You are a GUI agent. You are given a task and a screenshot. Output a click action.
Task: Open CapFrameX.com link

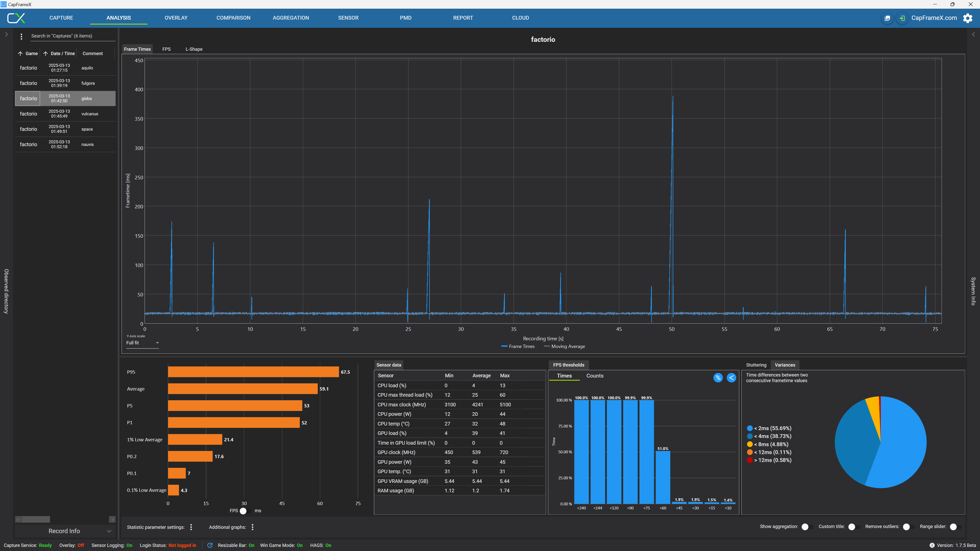(x=934, y=18)
